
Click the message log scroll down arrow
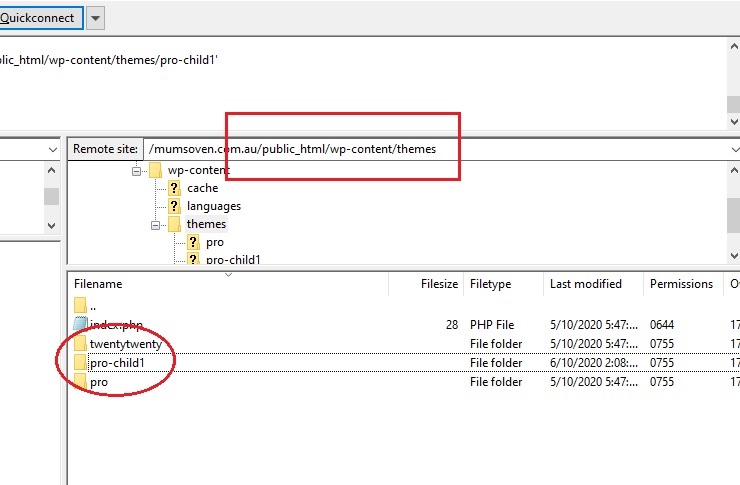coord(734,122)
